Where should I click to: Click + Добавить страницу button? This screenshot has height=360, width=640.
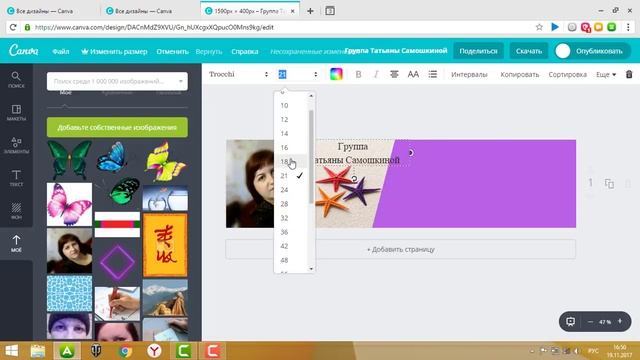(x=400, y=249)
